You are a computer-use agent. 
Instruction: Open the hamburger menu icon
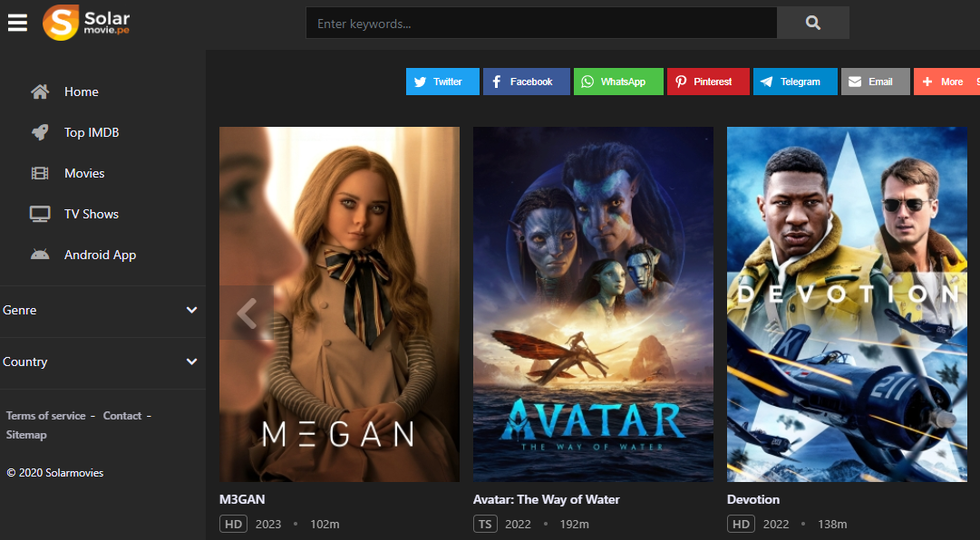(17, 23)
